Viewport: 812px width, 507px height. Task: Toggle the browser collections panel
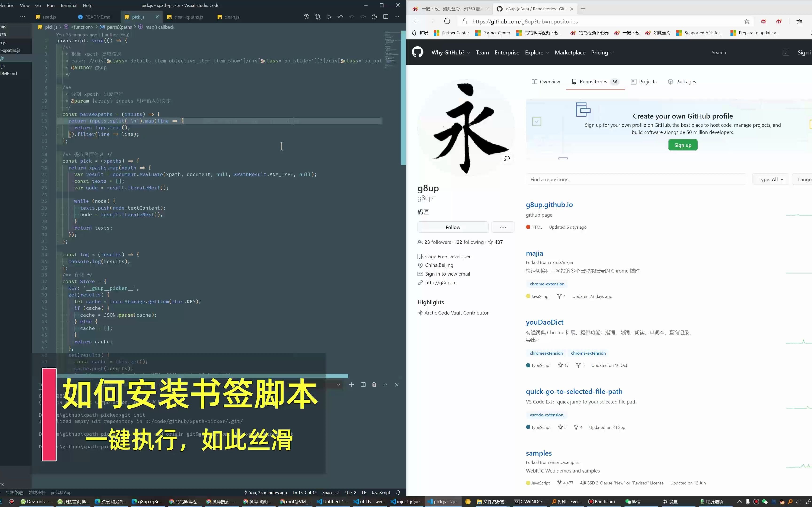pyautogui.click(x=799, y=21)
